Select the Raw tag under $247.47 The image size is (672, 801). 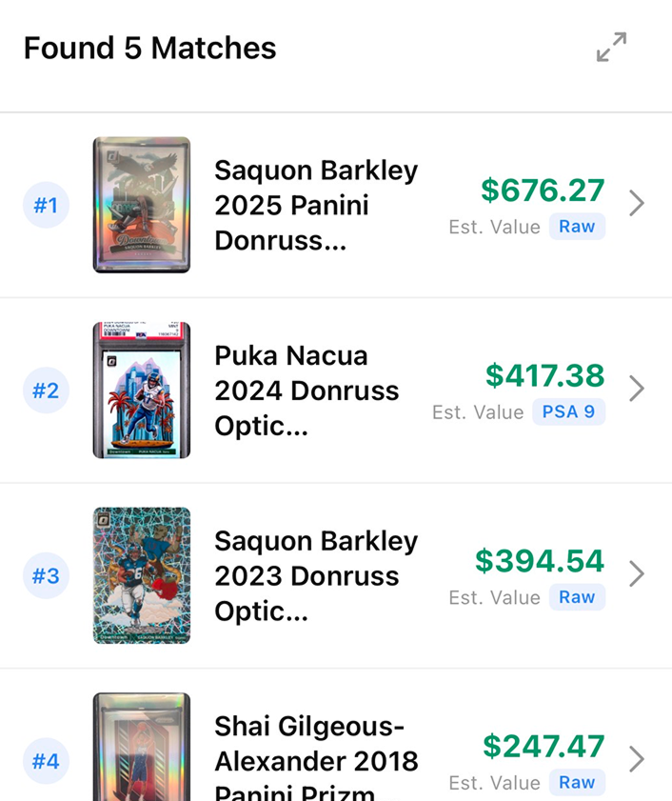point(577,782)
